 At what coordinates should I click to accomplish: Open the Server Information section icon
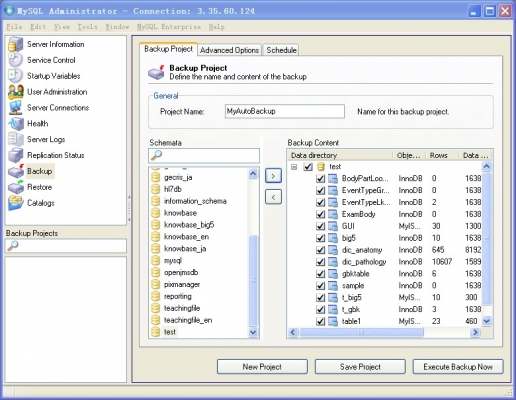(16, 44)
